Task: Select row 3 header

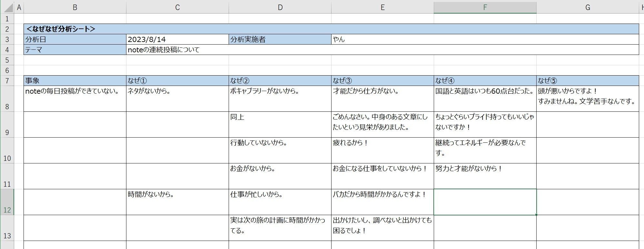Action: pyautogui.click(x=7, y=39)
